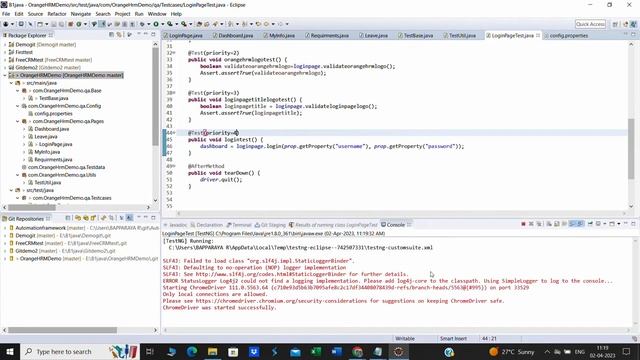640x360 pixels.
Task: Click the Package Explorer horizontal scrollbar
Action: [32, 207]
